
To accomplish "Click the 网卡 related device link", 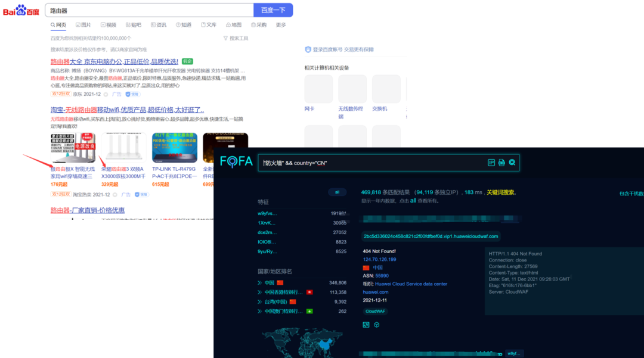I will pos(309,108).
